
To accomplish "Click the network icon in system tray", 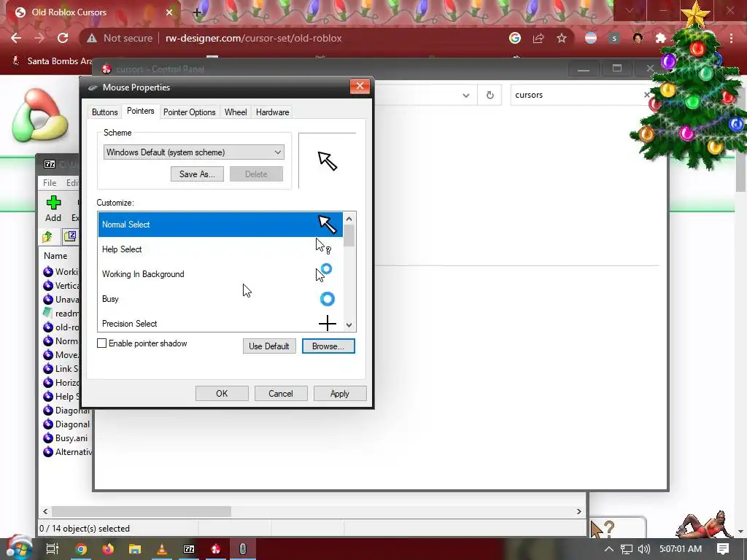I will [x=627, y=549].
